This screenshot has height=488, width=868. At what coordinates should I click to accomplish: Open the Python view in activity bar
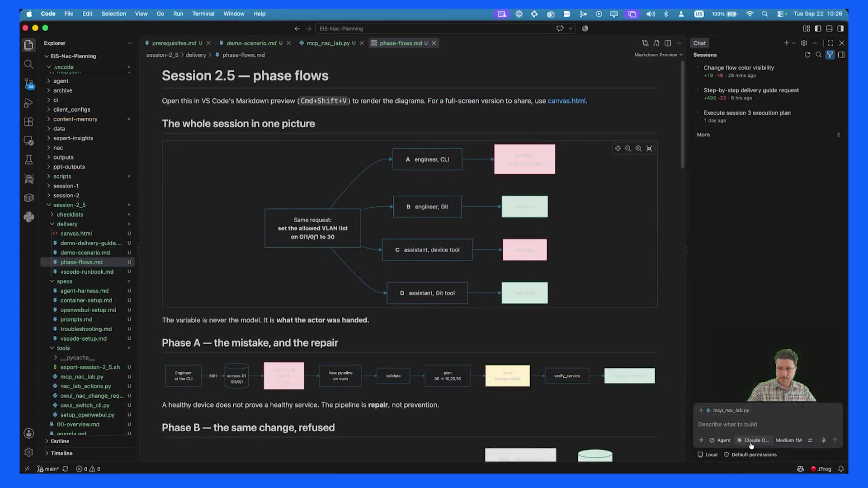(28, 217)
